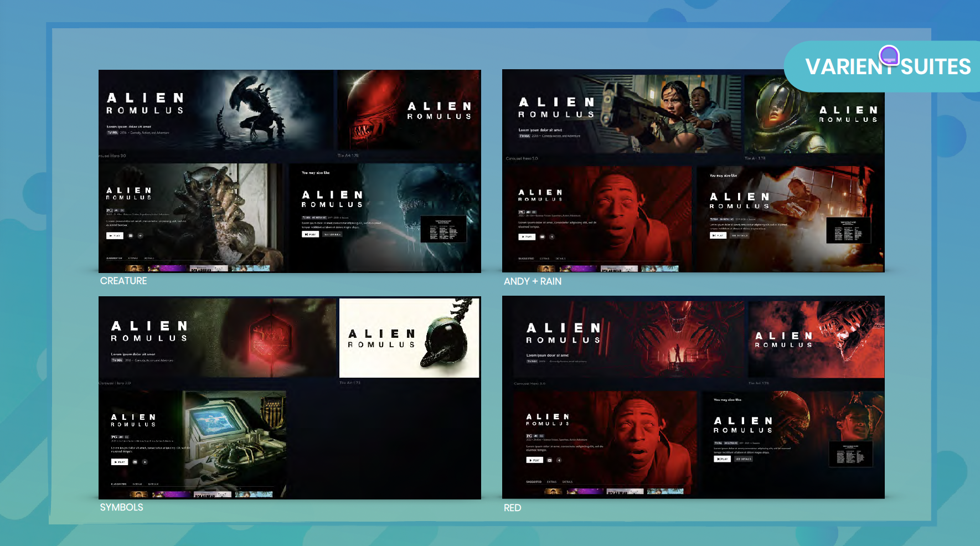
Task: Click SEE DETAILS in the Red variant panel
Action: coord(744,459)
